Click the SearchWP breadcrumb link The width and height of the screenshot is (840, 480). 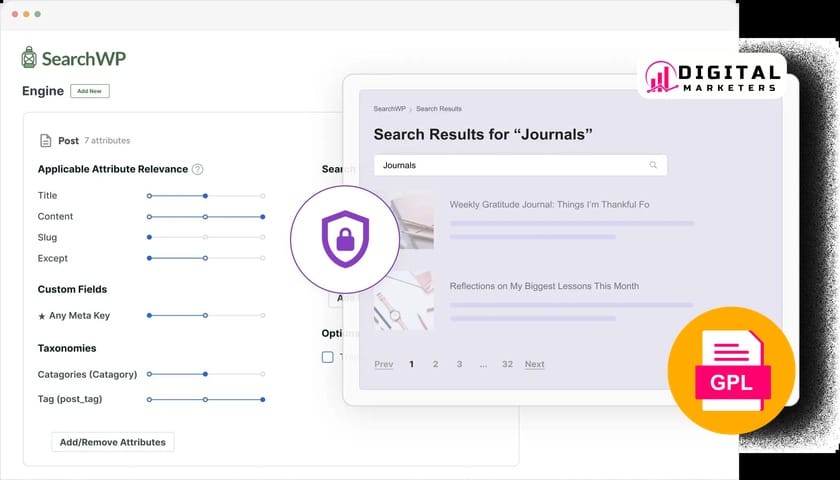(x=389, y=108)
